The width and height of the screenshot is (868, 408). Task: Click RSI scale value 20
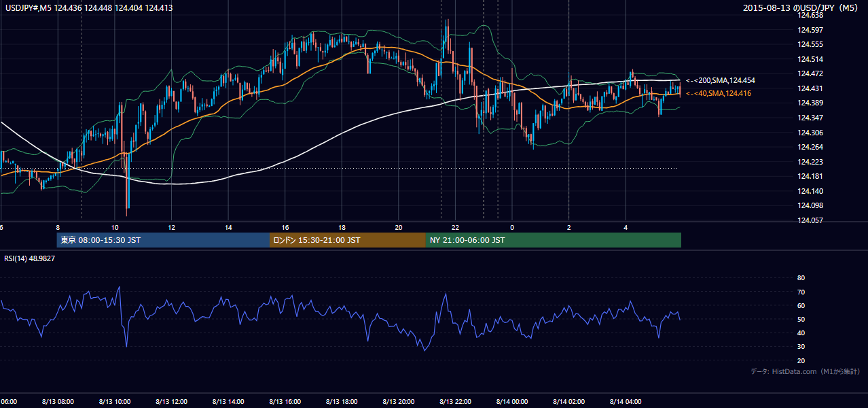click(x=801, y=360)
